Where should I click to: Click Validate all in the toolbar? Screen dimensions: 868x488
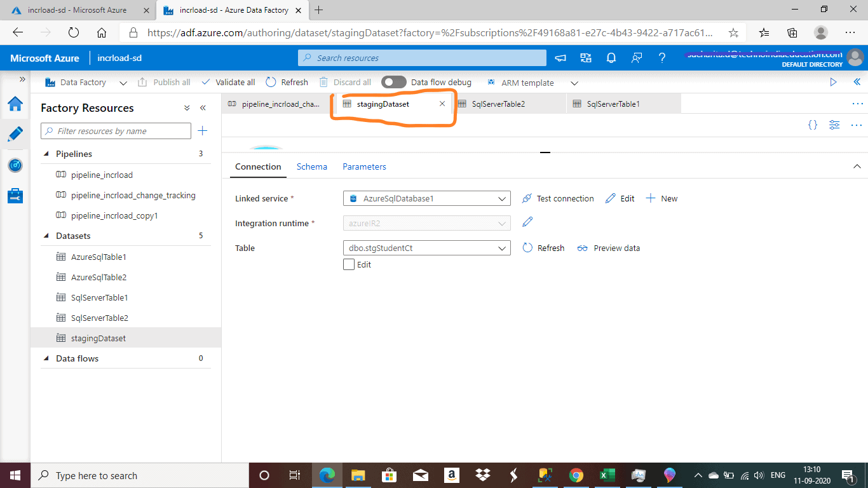click(228, 83)
